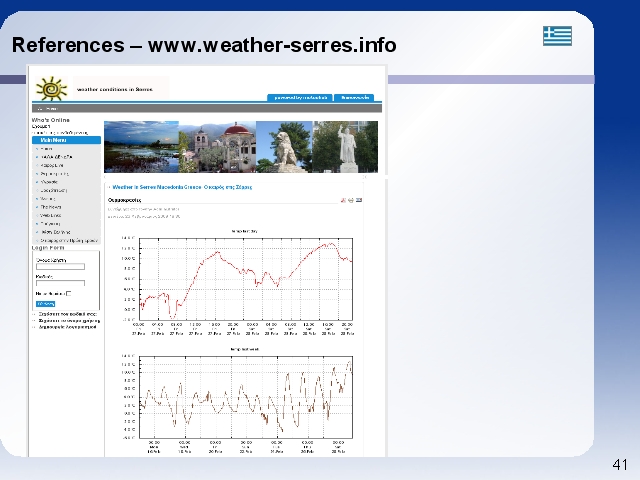Click slide title "References – www.weather-serres.info"

204,45
